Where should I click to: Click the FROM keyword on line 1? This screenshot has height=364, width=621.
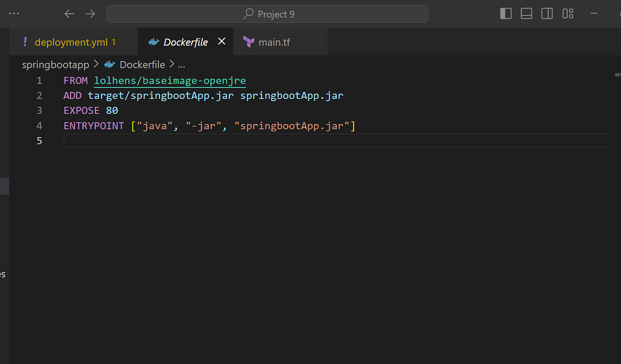coord(76,81)
